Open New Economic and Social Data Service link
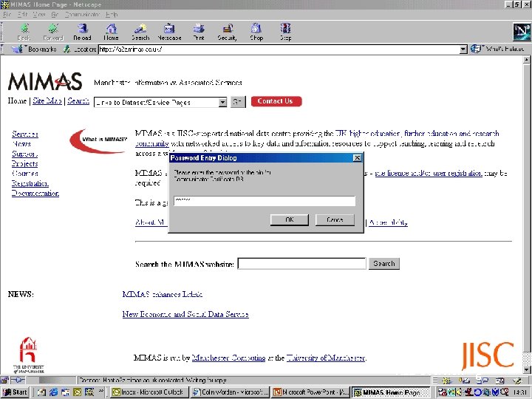532x399 pixels. (185, 314)
